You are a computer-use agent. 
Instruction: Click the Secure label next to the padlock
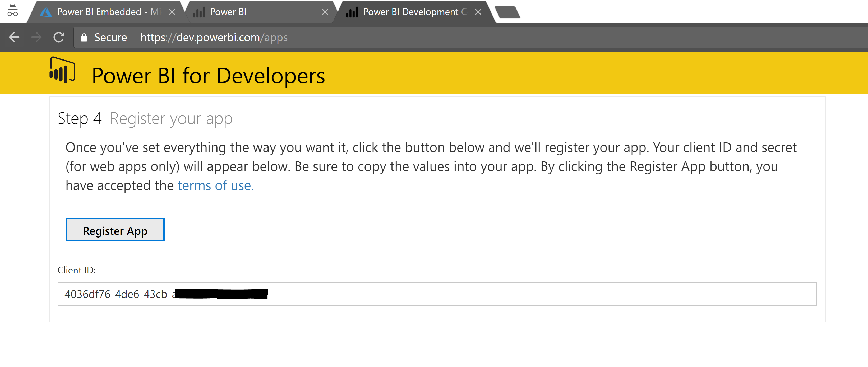(110, 37)
